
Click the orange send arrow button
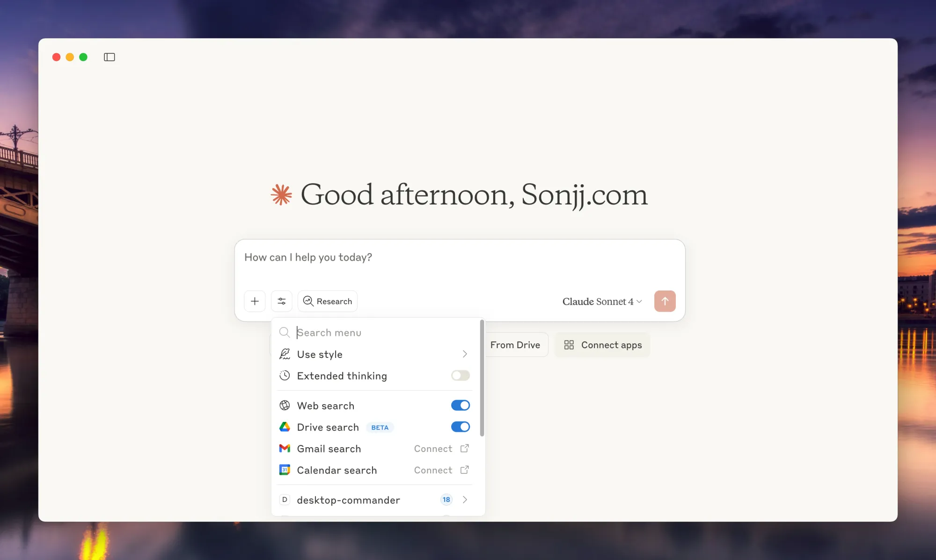[x=665, y=301]
